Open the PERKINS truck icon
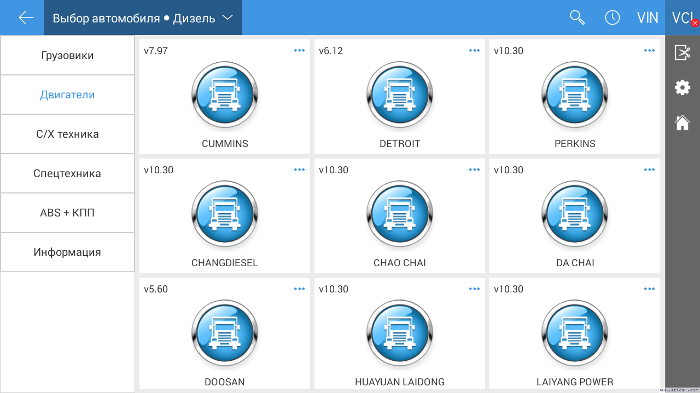 pyautogui.click(x=575, y=95)
